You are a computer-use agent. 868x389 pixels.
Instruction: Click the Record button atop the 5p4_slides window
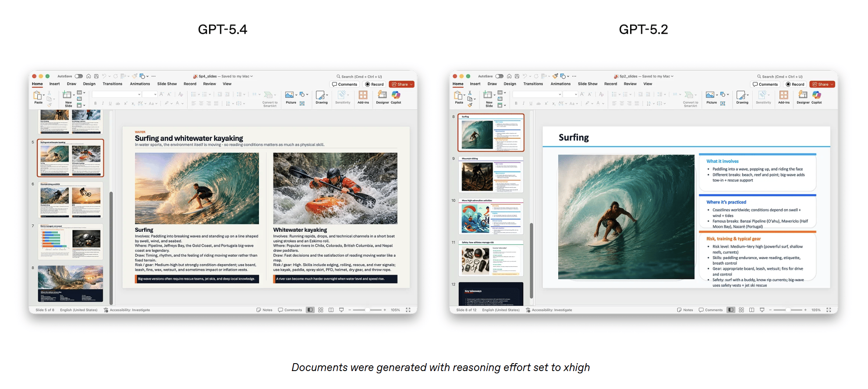(x=375, y=85)
